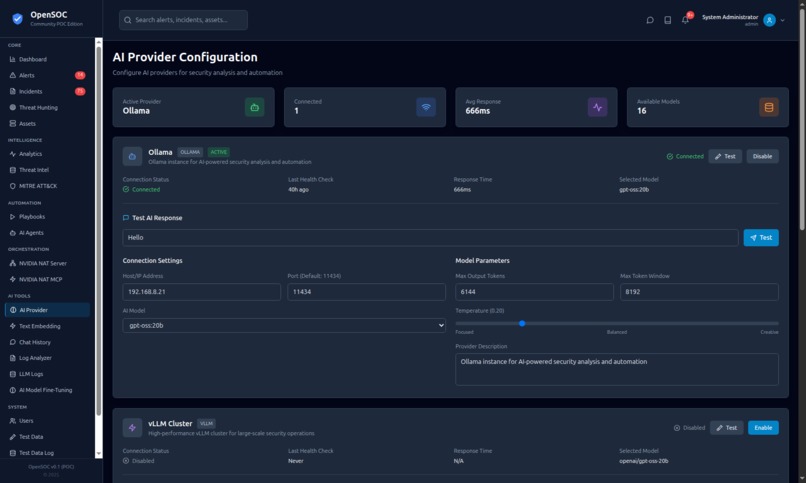
Task: Click the green robot Active Provider icon
Action: tap(254, 107)
